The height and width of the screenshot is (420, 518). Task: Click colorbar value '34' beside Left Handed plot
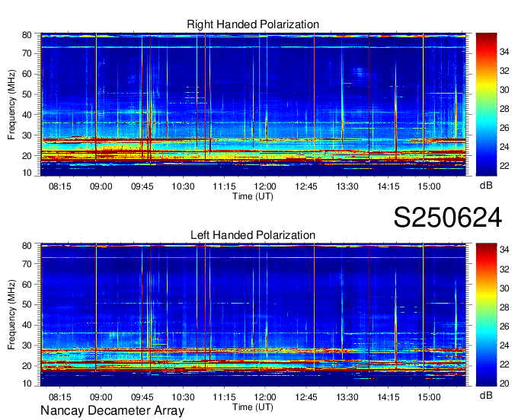(504, 250)
